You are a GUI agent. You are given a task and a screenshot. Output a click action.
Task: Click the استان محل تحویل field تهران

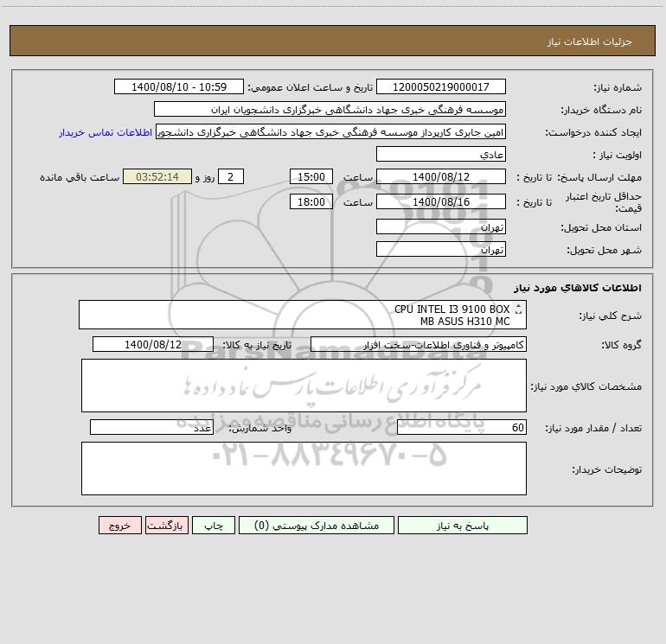pos(441,226)
